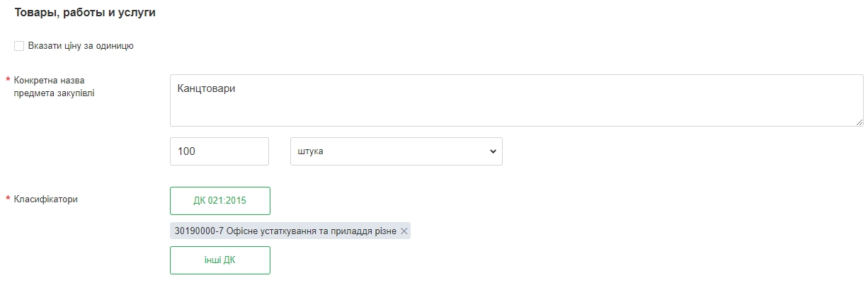
Task: Click empty right area of name textarea
Action: click(708, 99)
